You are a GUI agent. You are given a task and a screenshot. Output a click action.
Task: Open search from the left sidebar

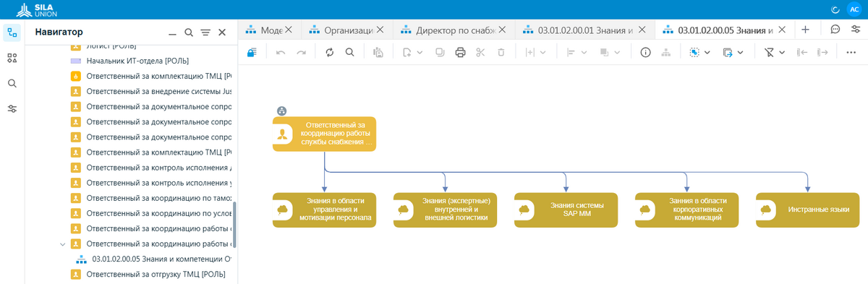[x=12, y=83]
